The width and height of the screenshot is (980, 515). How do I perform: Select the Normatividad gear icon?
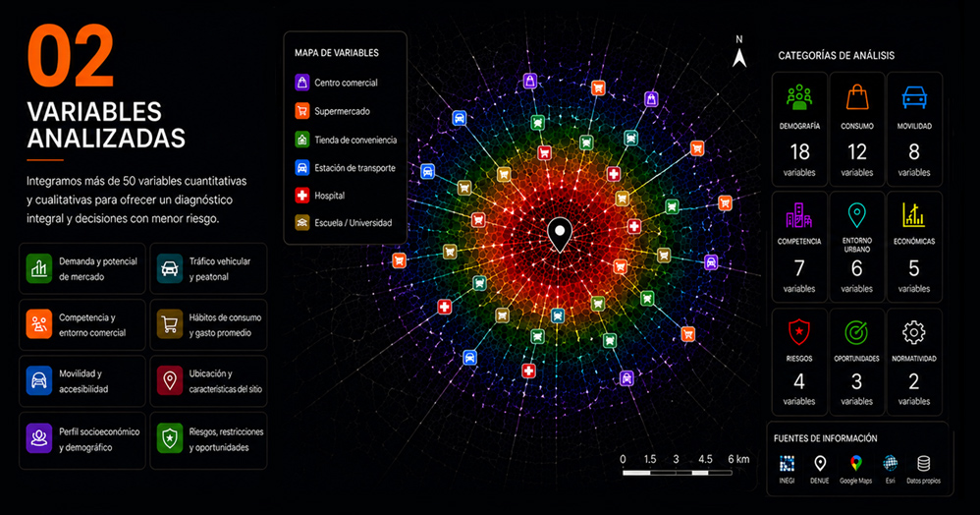(914, 332)
